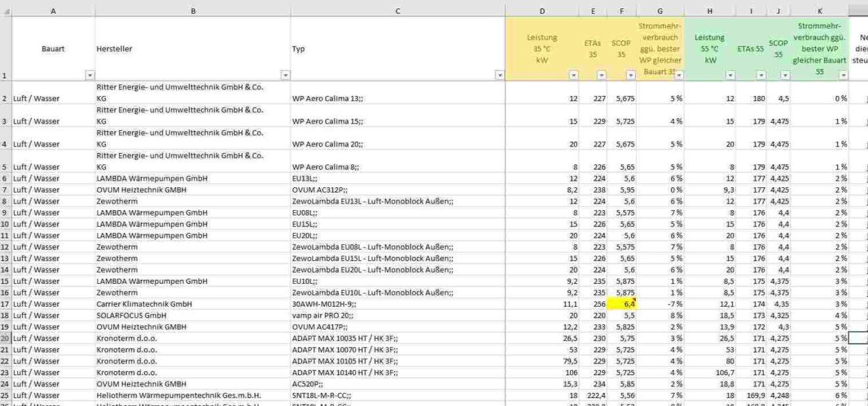The image size is (868, 406).
Task: Open the ETAs 35 filter dropdown
Action: click(x=602, y=76)
